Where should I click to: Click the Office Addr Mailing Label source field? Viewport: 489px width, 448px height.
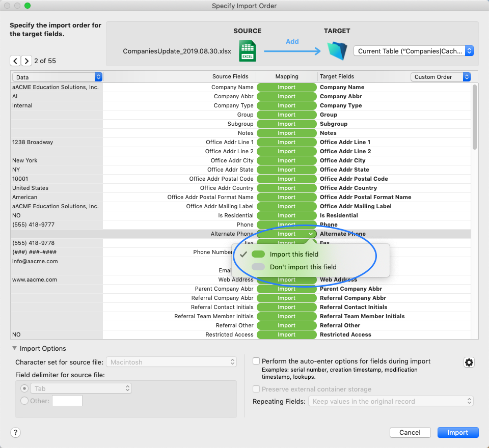coord(220,206)
